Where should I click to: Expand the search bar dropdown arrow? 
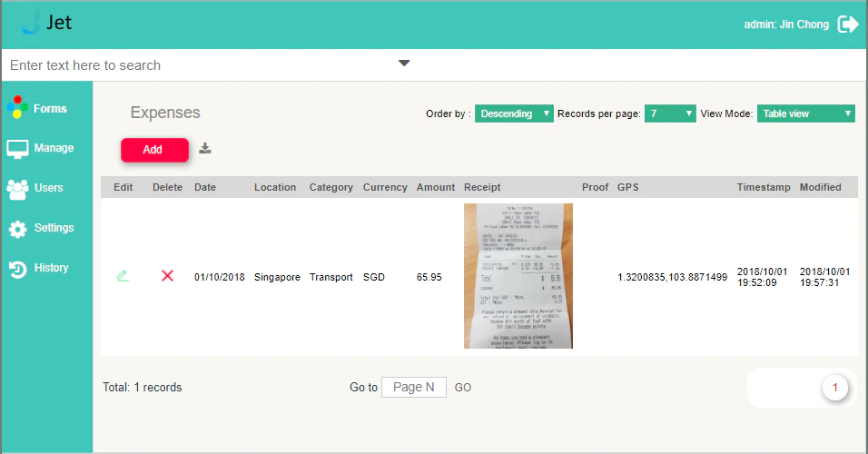pos(404,64)
